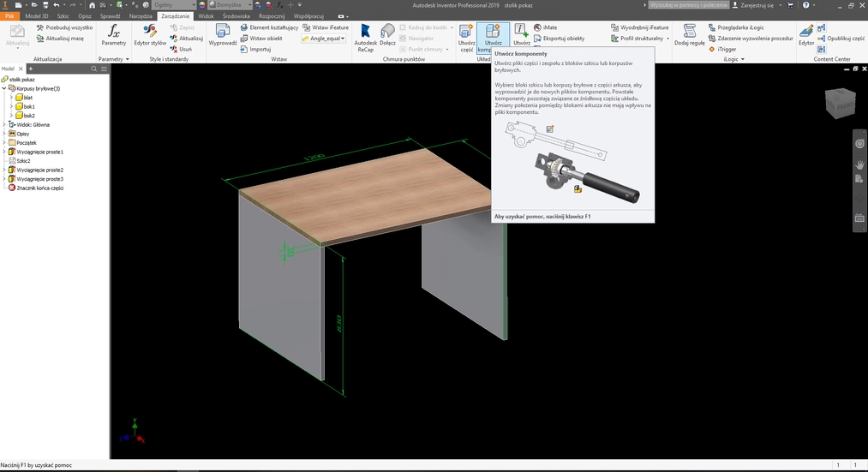
Task: Expand the Parametry panel dropdown arrow
Action: [x=128, y=59]
